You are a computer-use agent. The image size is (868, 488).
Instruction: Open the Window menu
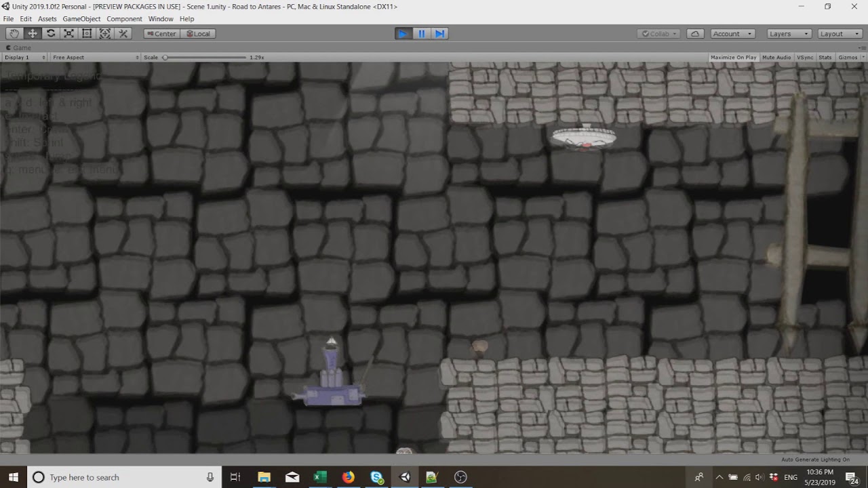click(161, 19)
